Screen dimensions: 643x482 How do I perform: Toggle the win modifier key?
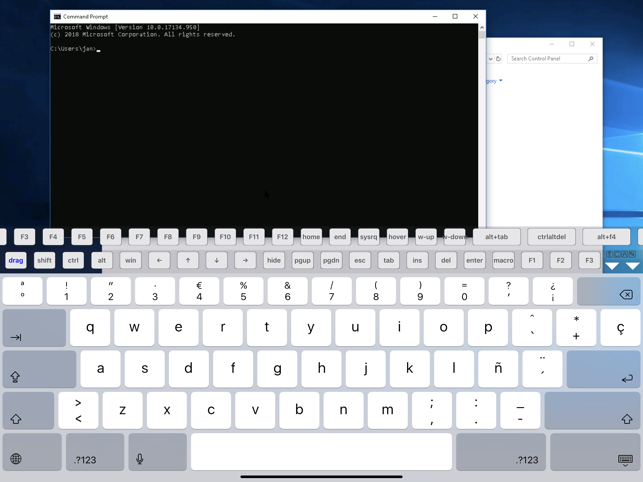pyautogui.click(x=130, y=260)
